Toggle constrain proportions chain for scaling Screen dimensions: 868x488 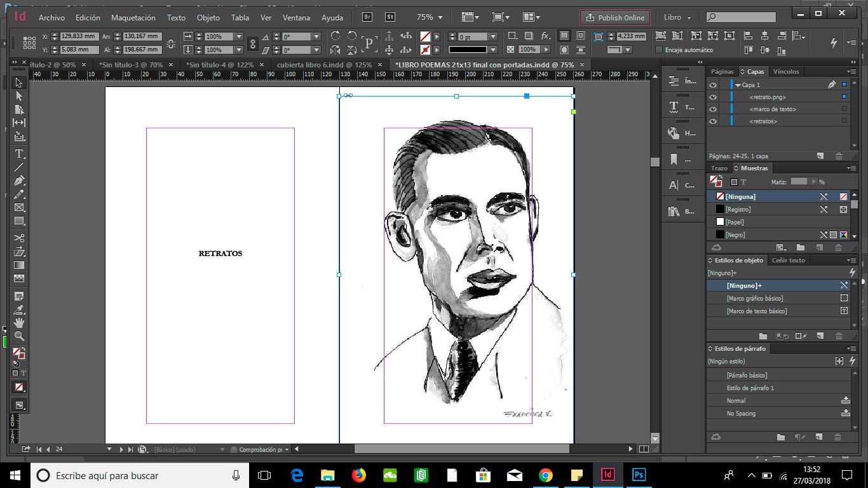253,43
